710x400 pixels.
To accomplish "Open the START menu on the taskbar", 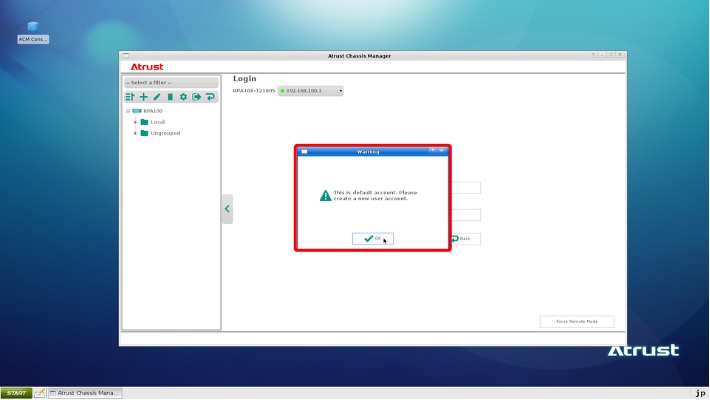I will point(16,393).
